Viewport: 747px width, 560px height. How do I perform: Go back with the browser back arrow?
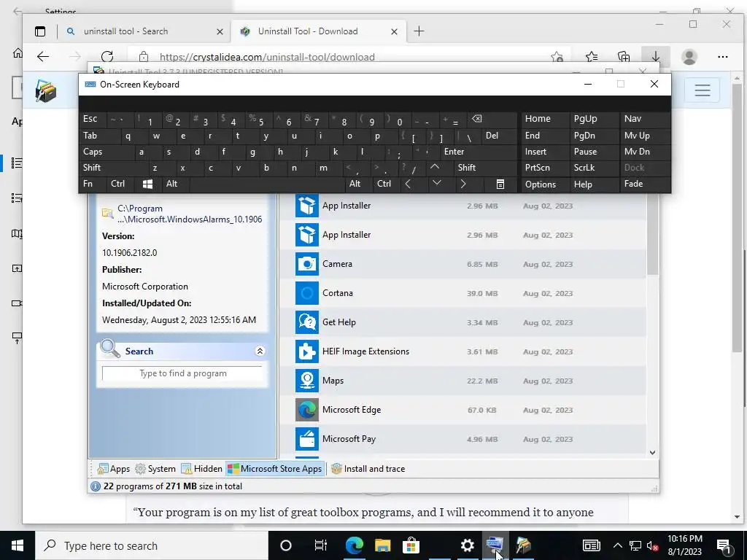[x=43, y=57]
